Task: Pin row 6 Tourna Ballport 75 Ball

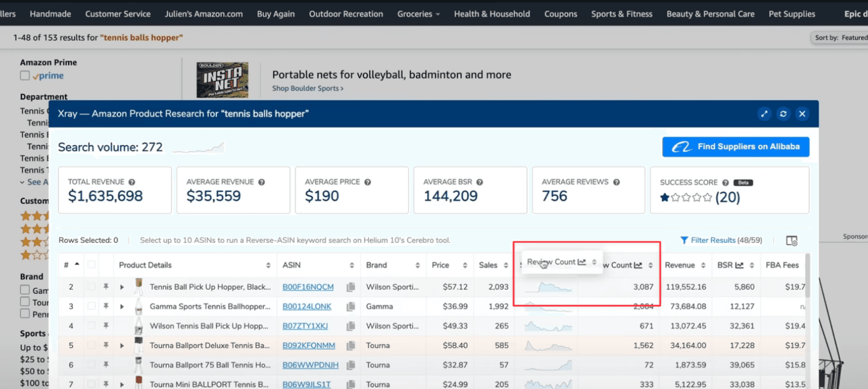Action: (x=106, y=365)
